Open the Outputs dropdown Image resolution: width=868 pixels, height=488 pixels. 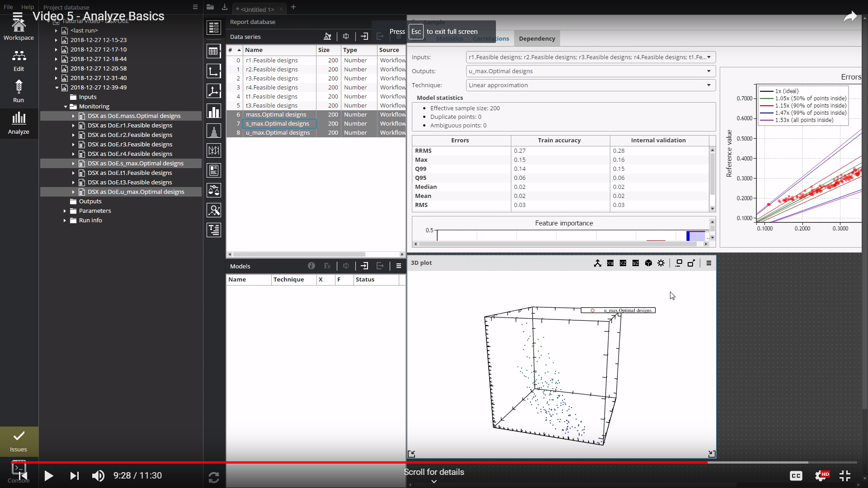pos(590,71)
